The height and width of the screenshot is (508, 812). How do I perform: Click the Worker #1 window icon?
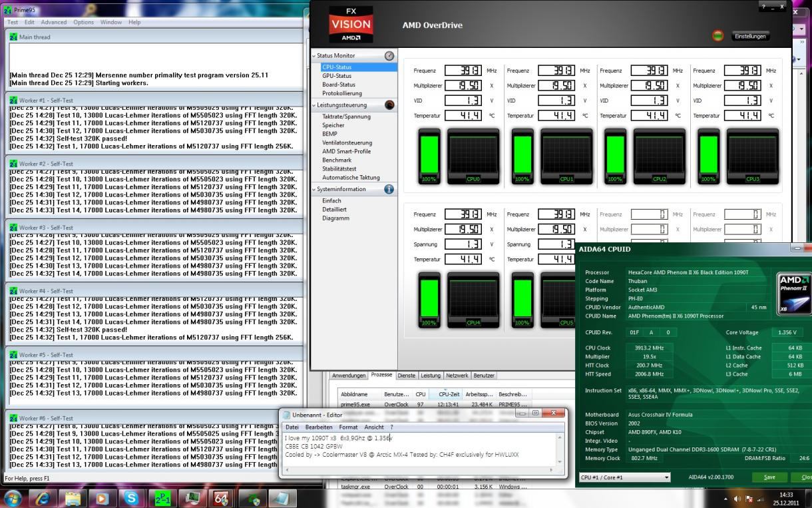(13, 100)
